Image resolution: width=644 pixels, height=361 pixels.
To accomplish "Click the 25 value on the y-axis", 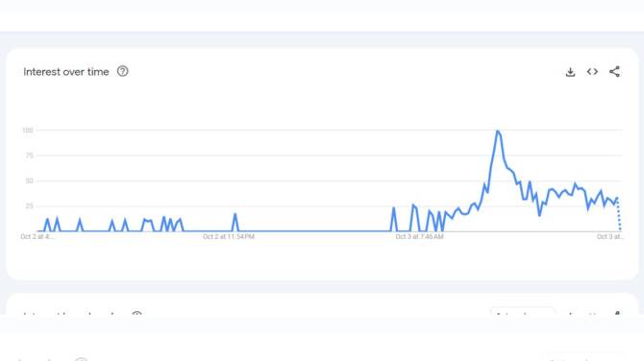I will [29, 205].
